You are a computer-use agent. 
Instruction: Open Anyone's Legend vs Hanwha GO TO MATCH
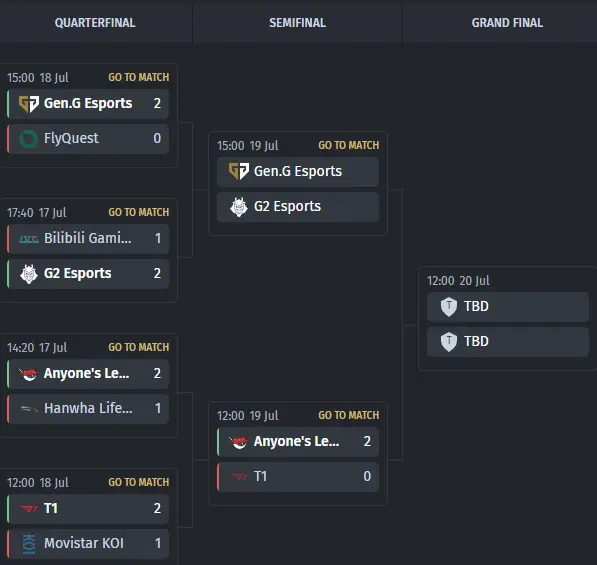pyautogui.click(x=139, y=347)
